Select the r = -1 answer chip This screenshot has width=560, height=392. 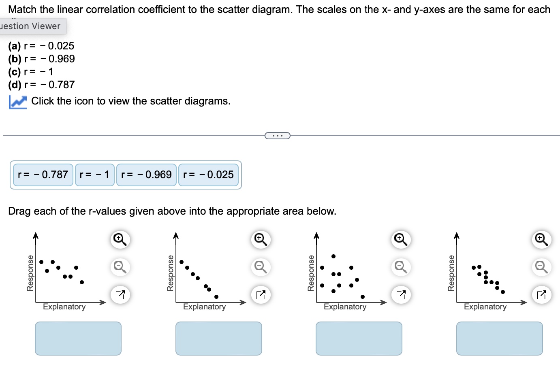(94, 175)
